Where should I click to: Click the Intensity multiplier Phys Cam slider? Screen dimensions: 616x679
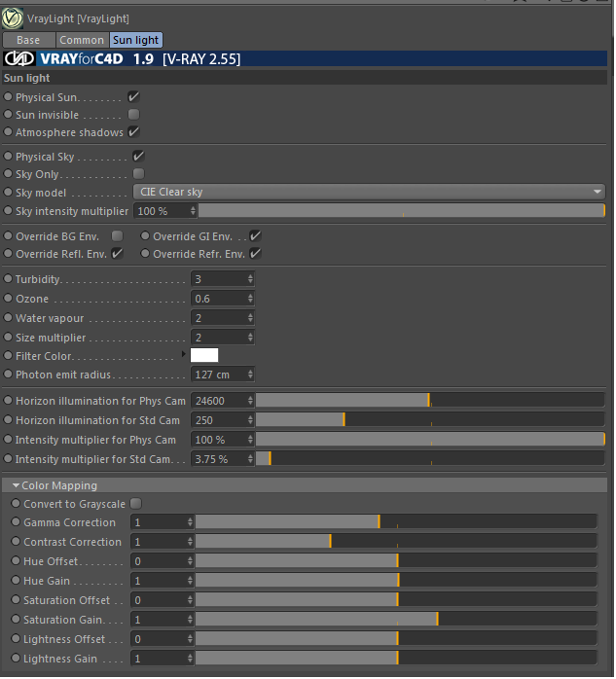coord(430,440)
